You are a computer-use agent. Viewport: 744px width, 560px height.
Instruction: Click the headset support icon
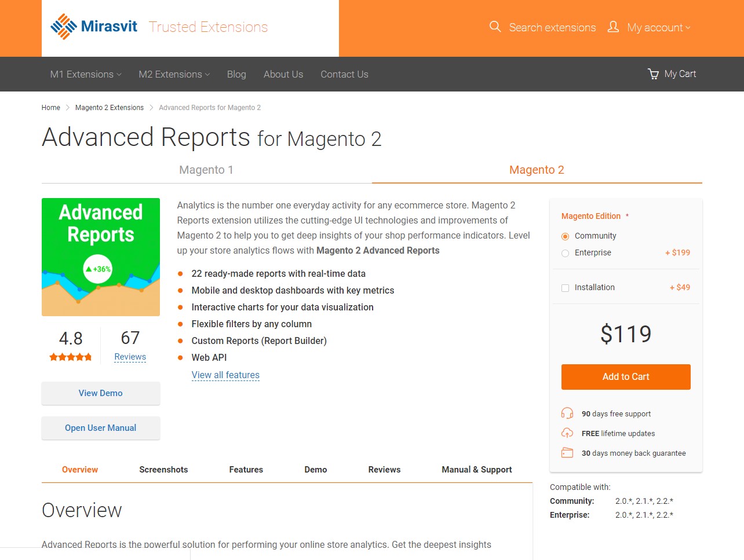567,413
